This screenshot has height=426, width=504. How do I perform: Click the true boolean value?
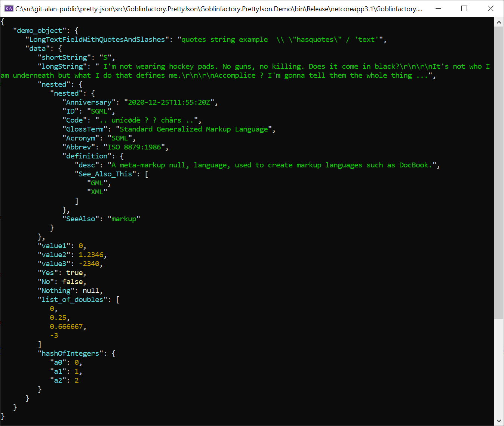point(74,273)
